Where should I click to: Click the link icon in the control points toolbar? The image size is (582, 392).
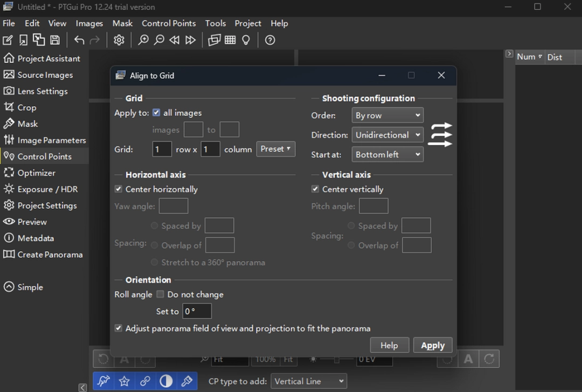tap(145, 381)
